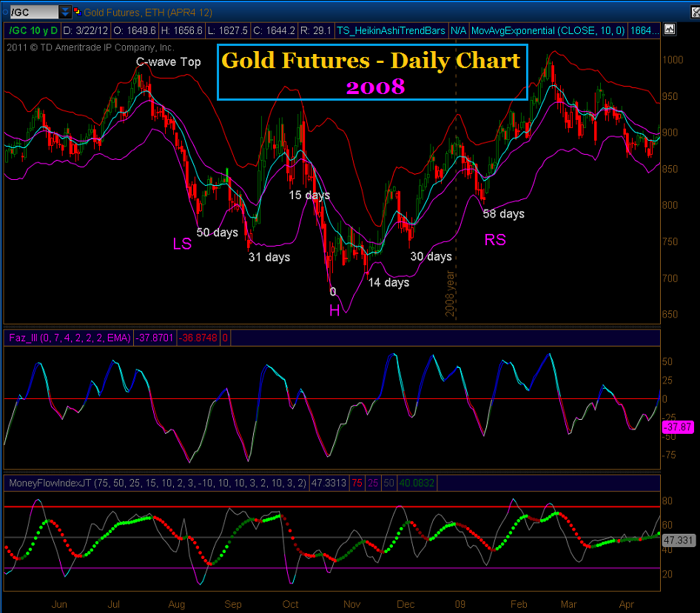Click the 'R: 29.1' range value
The width and height of the screenshot is (700, 613).
click(x=316, y=30)
